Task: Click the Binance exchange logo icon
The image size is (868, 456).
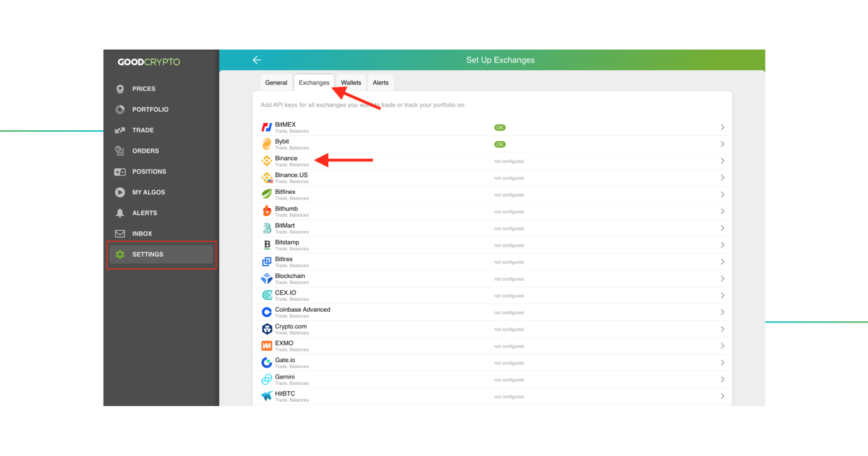Action: (267, 161)
